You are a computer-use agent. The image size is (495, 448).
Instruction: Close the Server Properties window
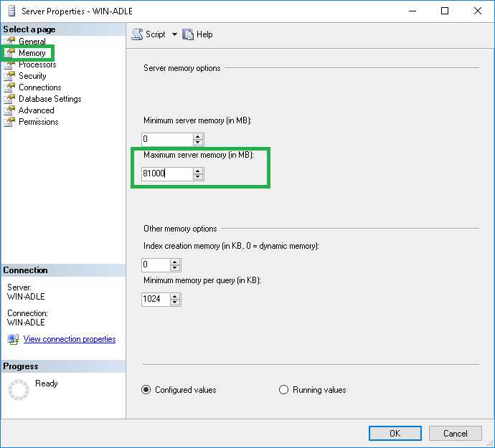point(478,11)
